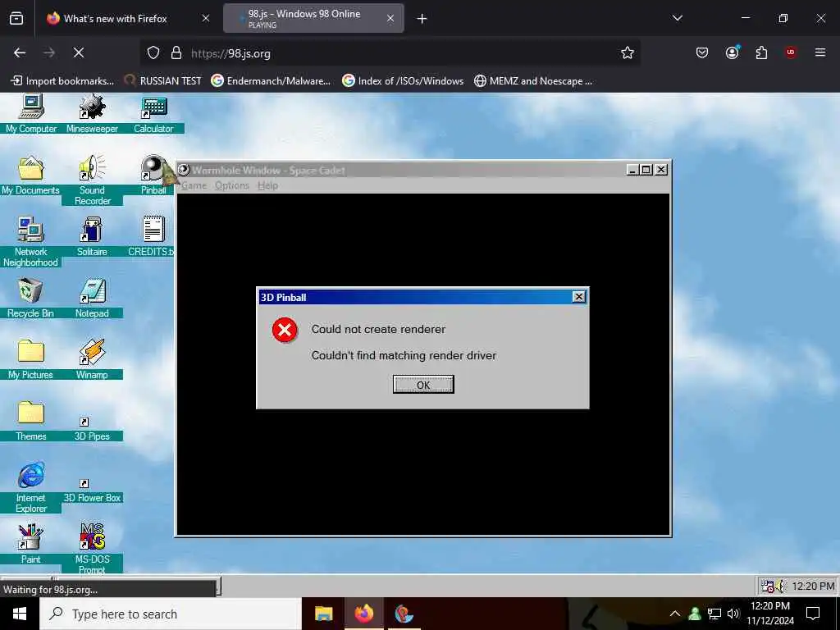Open the My Pictures folder
This screenshot has height=630, width=840.
coord(30,359)
